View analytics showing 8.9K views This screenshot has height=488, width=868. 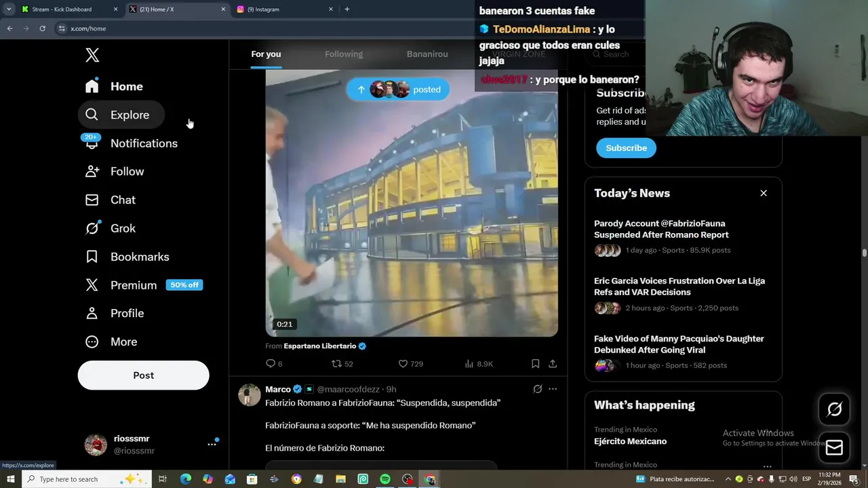[x=479, y=364]
